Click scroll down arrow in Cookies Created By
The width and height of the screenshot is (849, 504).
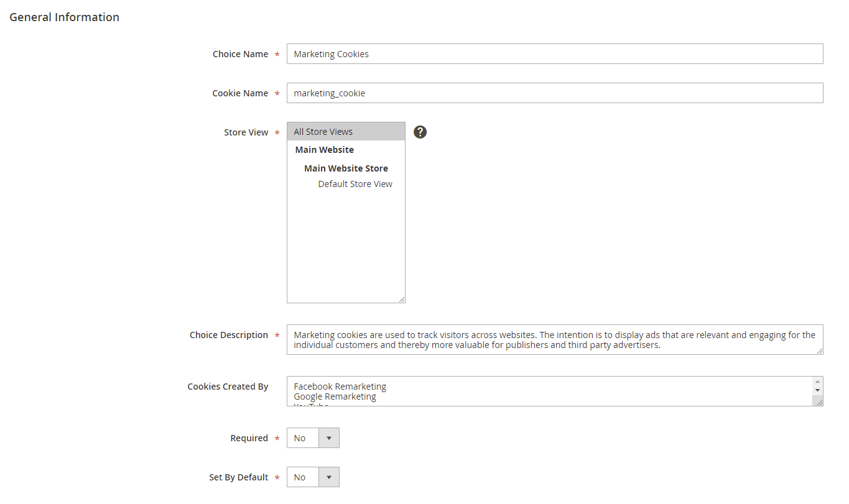817,390
